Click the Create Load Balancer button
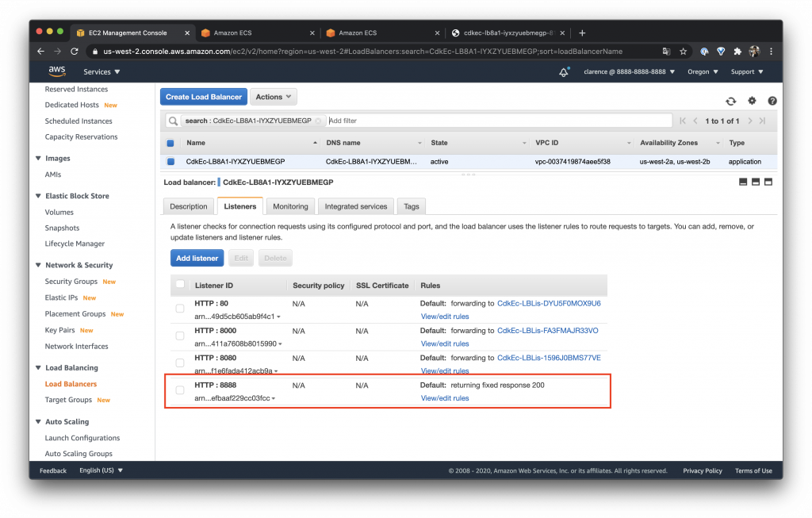This screenshot has width=812, height=518. pos(204,97)
